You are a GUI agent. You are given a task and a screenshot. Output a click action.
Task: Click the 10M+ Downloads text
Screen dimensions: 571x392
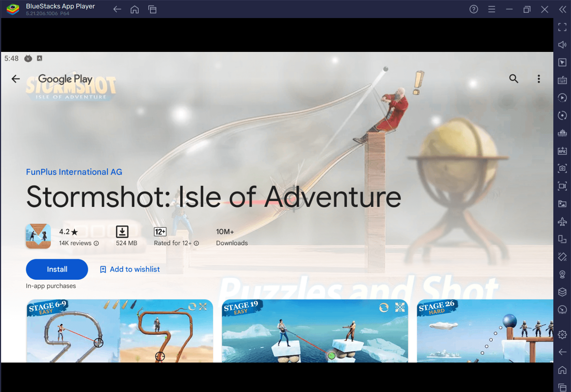tap(232, 237)
